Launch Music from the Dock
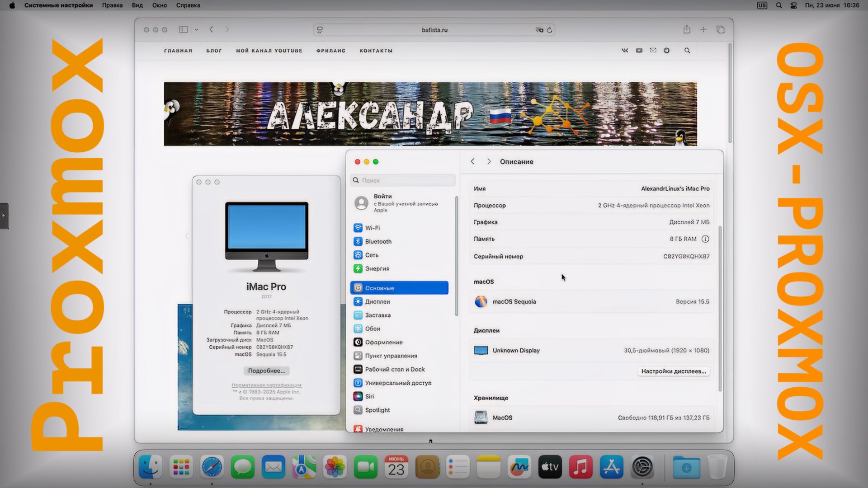The height and width of the screenshot is (488, 868). 581,466
